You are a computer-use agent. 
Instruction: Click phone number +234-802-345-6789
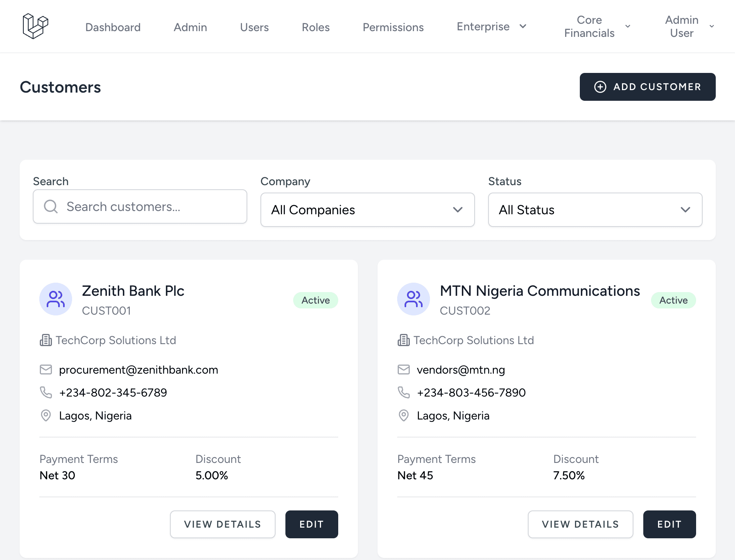pos(113,392)
